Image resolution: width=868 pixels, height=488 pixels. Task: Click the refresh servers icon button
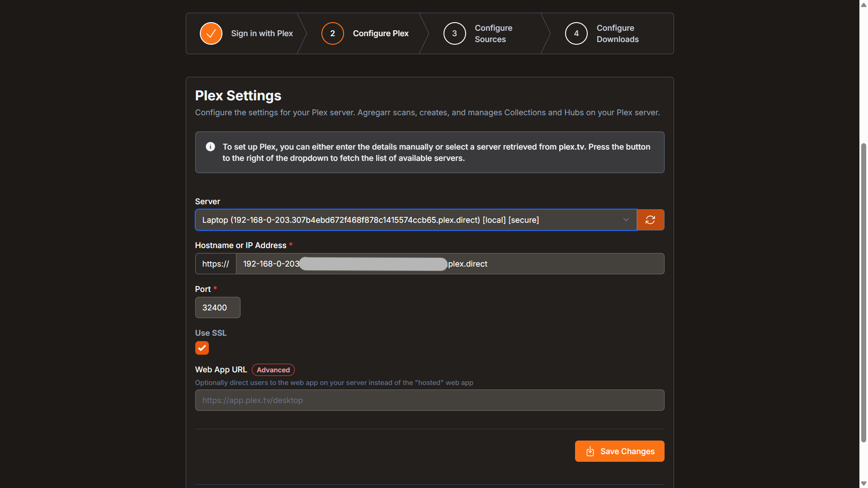(650, 220)
